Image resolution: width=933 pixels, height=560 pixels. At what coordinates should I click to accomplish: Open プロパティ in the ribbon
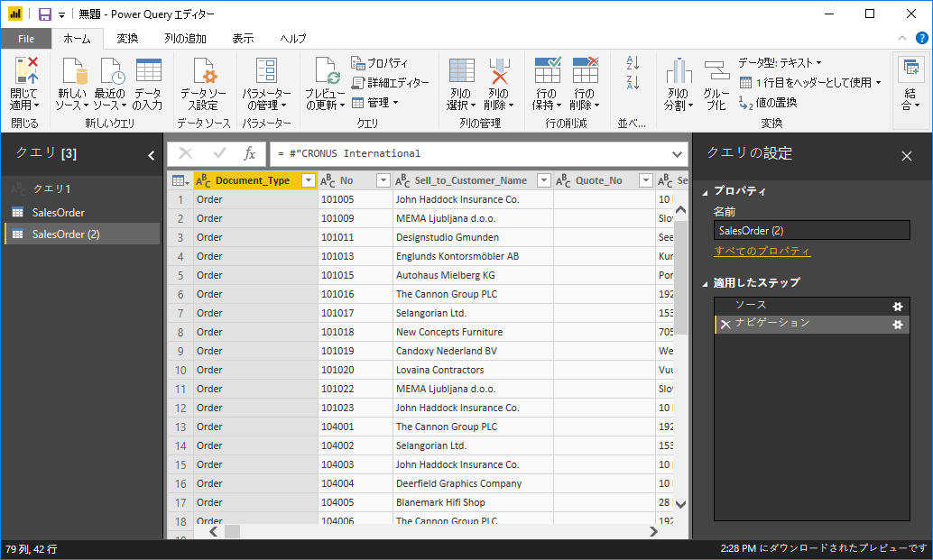[380, 63]
